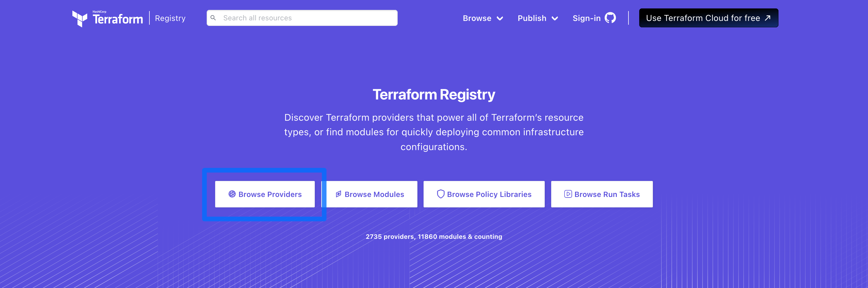Expand the Publish menu chevron

tap(555, 18)
